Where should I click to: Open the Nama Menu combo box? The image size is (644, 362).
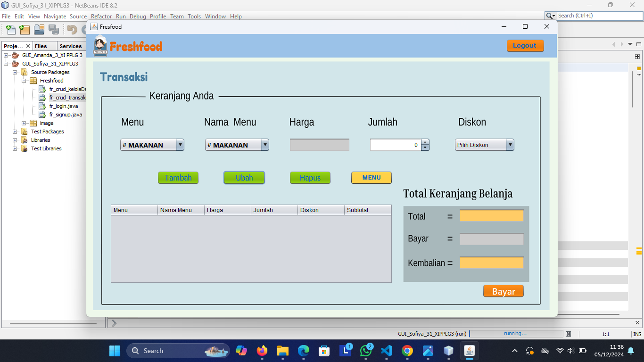264,145
